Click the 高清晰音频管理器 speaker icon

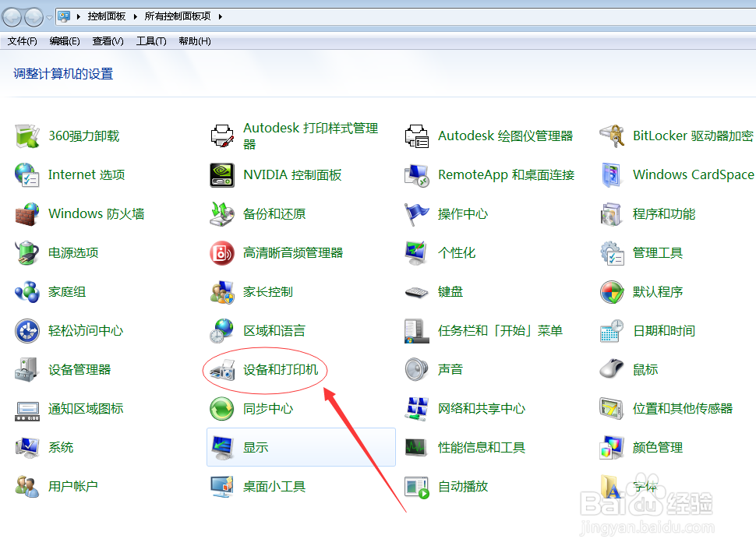pos(222,253)
